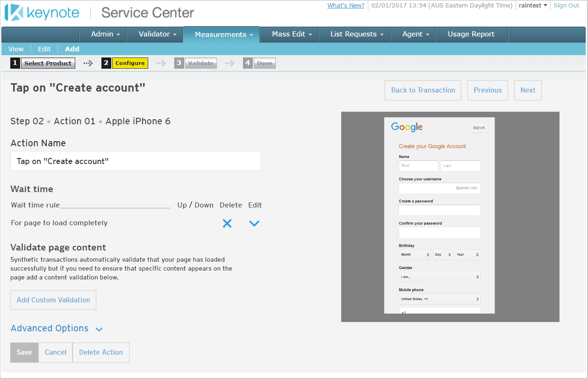Go to the Previous action
This screenshot has width=588, height=379.
[x=488, y=90]
